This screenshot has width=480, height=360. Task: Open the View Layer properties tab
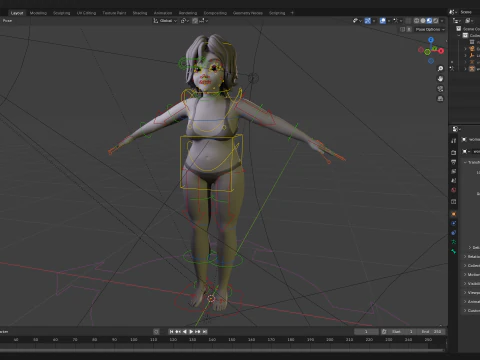(453, 171)
